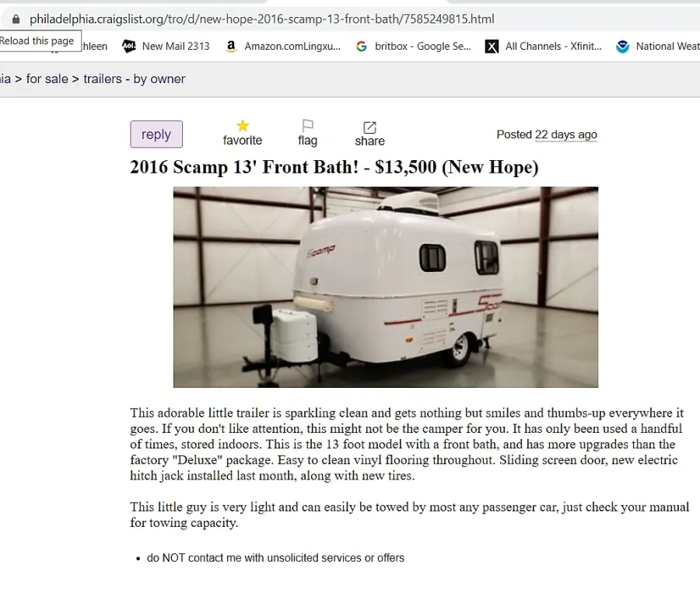Open the AOL New Mail bookmark icon
The height and width of the screenshot is (593, 700).
(129, 46)
